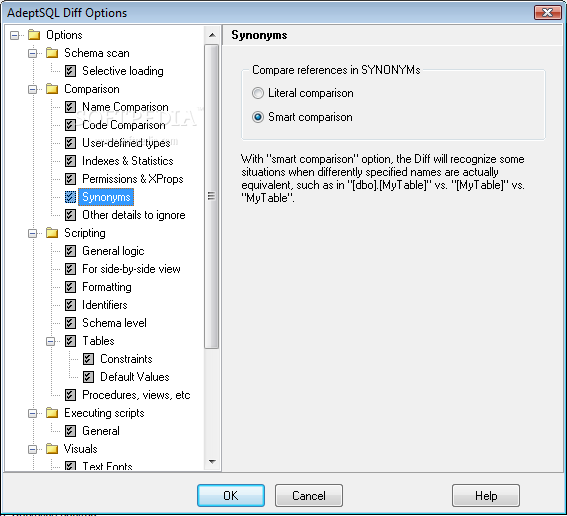This screenshot has height=516, width=567.
Task: Click the Procedures, views, etc icon
Action: (x=70, y=395)
